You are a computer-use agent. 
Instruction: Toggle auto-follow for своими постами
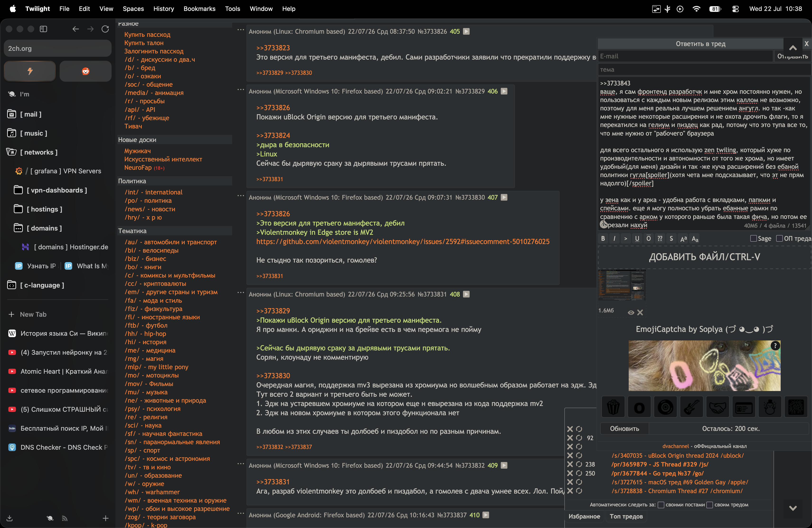pos(661,505)
